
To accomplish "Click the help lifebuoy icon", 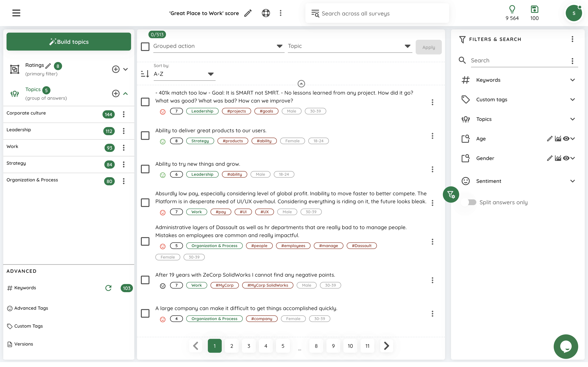I will 266,13.
